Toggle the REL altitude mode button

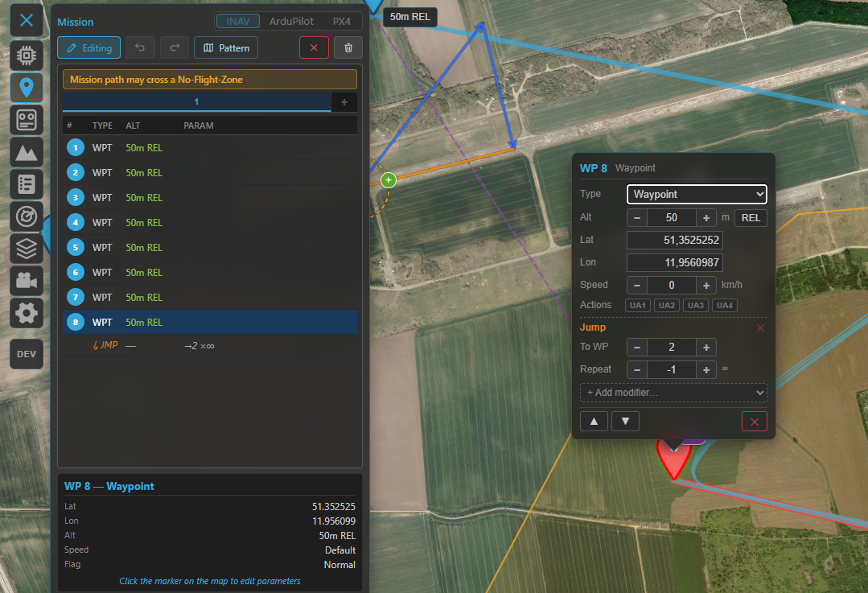pyautogui.click(x=751, y=217)
